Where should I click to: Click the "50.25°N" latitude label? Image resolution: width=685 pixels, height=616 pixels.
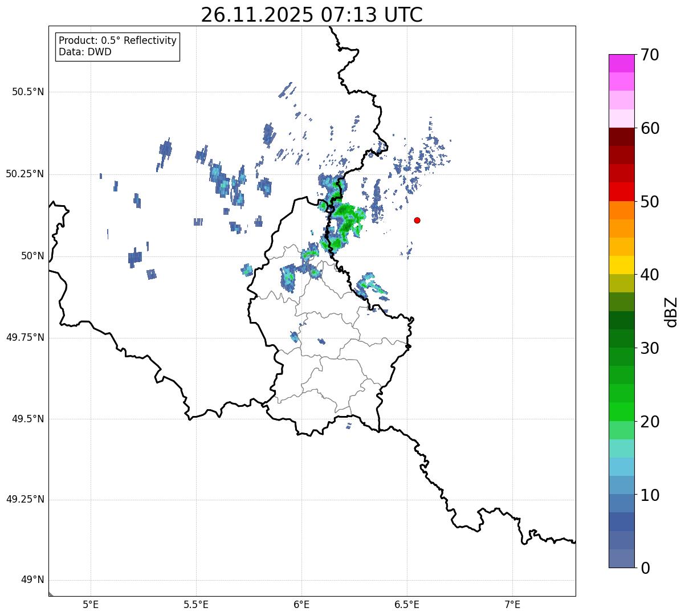coord(25,174)
